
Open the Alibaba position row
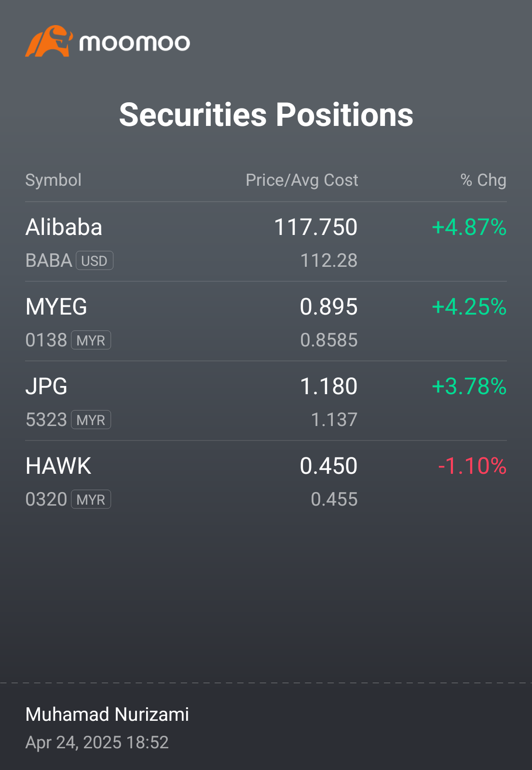[x=266, y=242]
